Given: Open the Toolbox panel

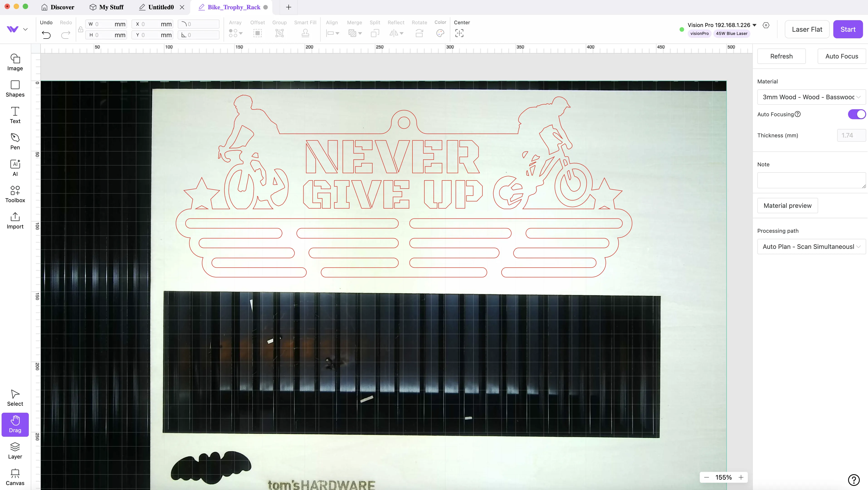Looking at the screenshot, I should [15, 194].
